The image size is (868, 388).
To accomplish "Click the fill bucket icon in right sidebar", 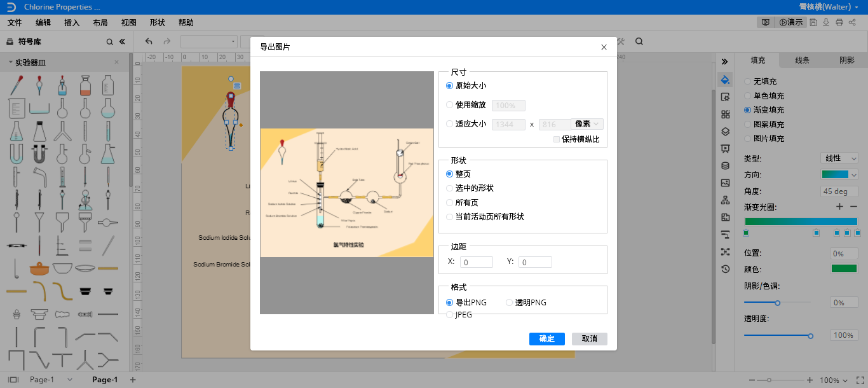I will 725,80.
